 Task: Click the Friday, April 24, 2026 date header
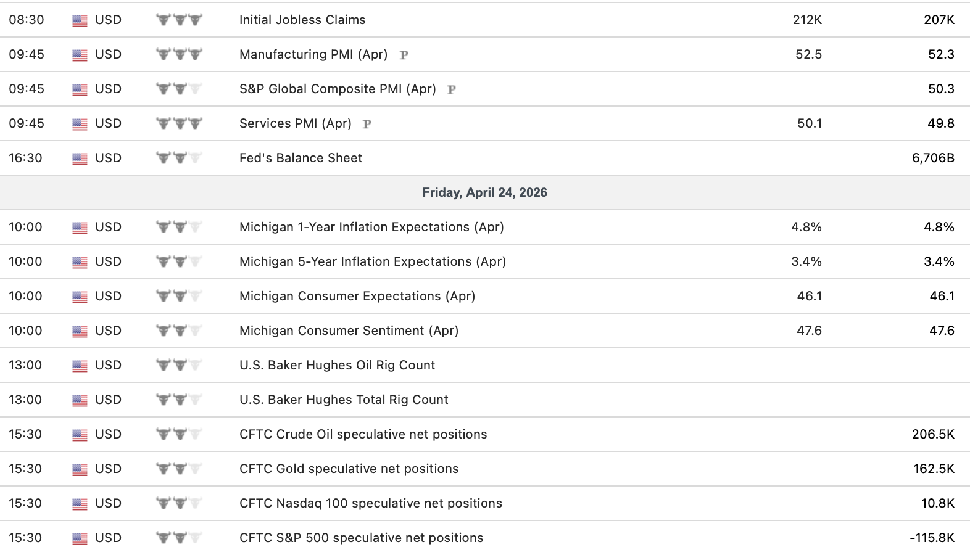[484, 192]
